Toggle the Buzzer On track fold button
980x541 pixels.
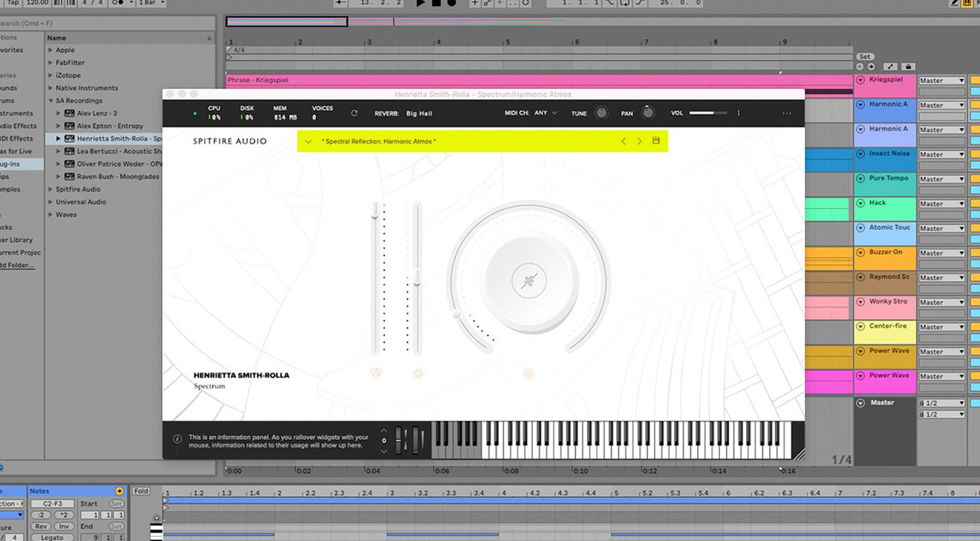click(860, 253)
